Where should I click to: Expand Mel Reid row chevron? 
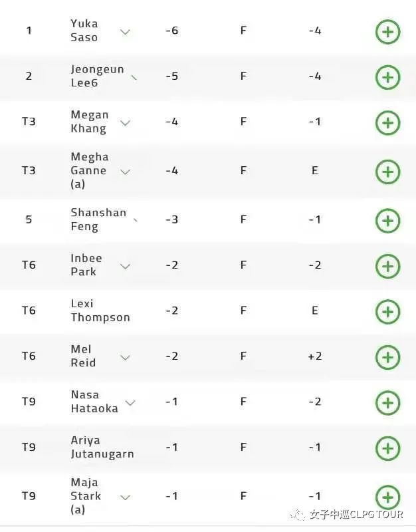(x=125, y=358)
